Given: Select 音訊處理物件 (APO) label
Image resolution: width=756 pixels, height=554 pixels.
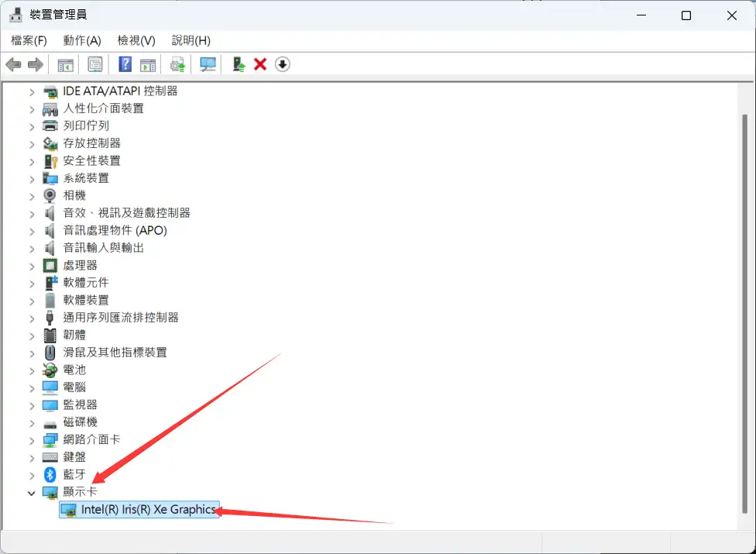Looking at the screenshot, I should click(115, 230).
